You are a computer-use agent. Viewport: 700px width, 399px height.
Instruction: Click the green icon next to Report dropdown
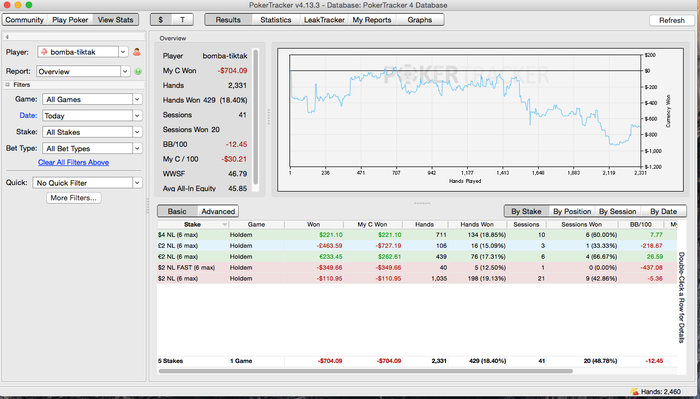138,71
